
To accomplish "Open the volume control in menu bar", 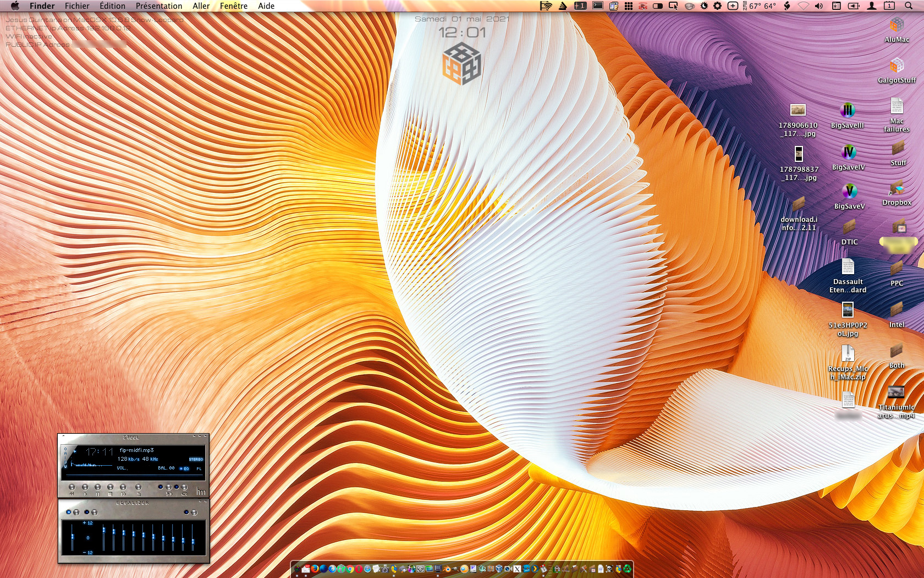I will (819, 6).
